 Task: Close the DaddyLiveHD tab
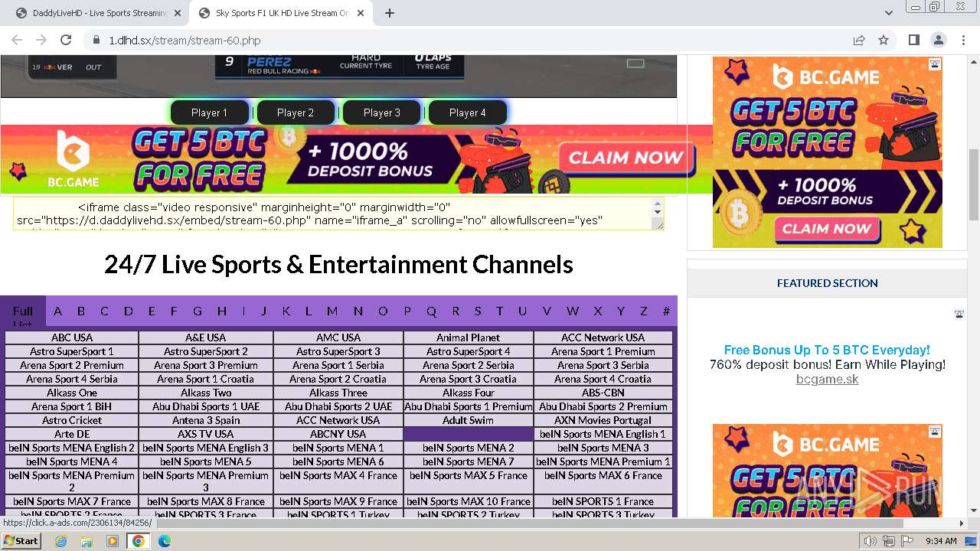(x=178, y=13)
